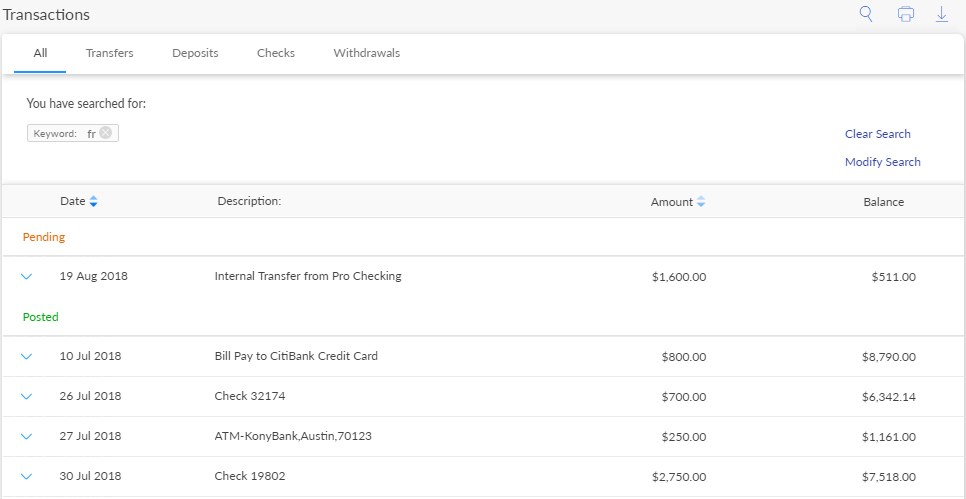Screen dimensions: 966x499
Task: Expand the 10 Jul 2018 Bill Pay row
Action: pos(27,356)
